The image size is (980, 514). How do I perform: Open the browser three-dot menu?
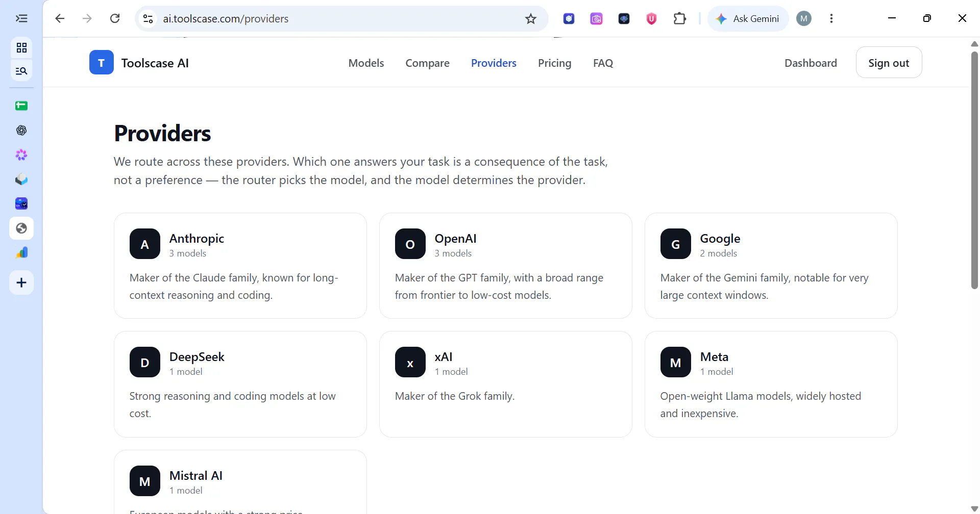coord(831,19)
